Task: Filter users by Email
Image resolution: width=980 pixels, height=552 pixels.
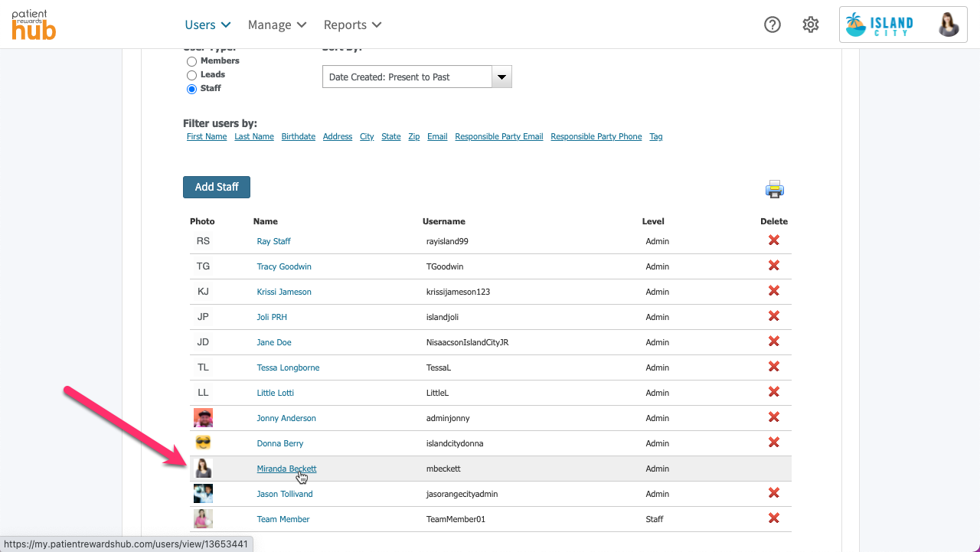Action: (x=437, y=136)
